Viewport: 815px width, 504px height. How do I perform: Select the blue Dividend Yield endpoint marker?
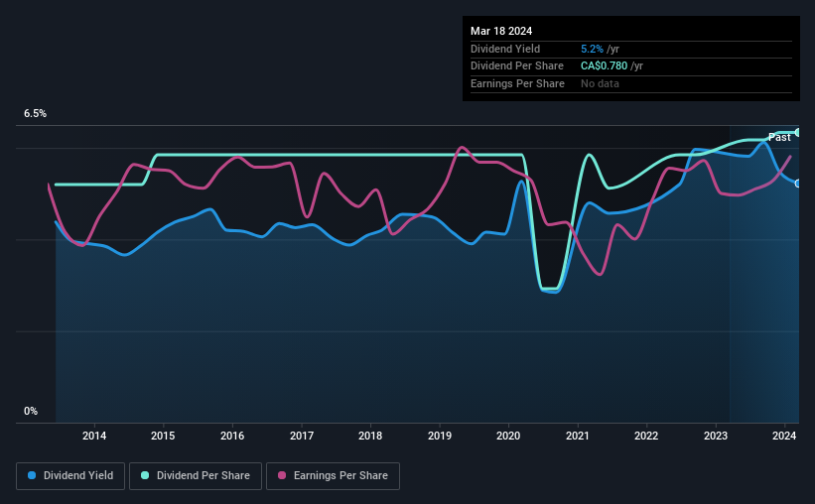[x=797, y=184]
